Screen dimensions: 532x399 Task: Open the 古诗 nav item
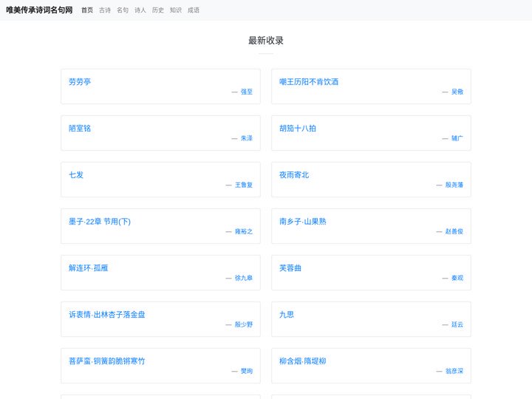click(x=105, y=10)
